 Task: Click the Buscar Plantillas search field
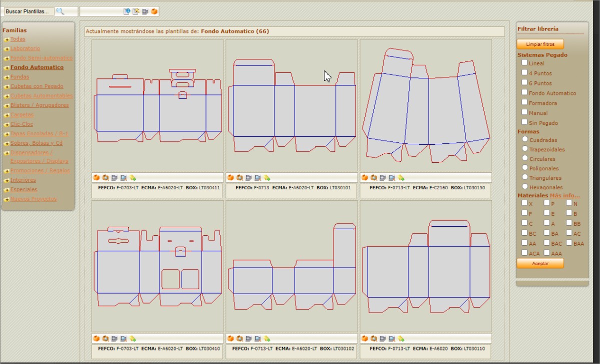29,11
